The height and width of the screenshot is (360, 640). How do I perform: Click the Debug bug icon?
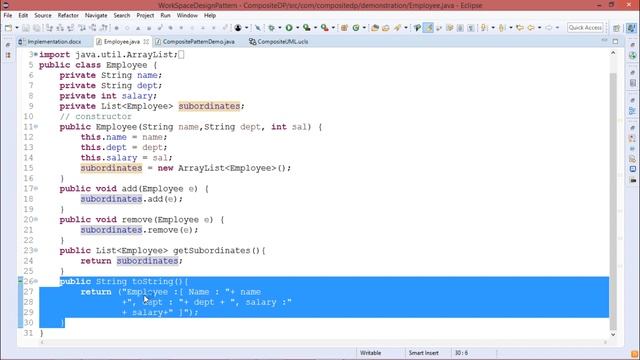[271, 28]
